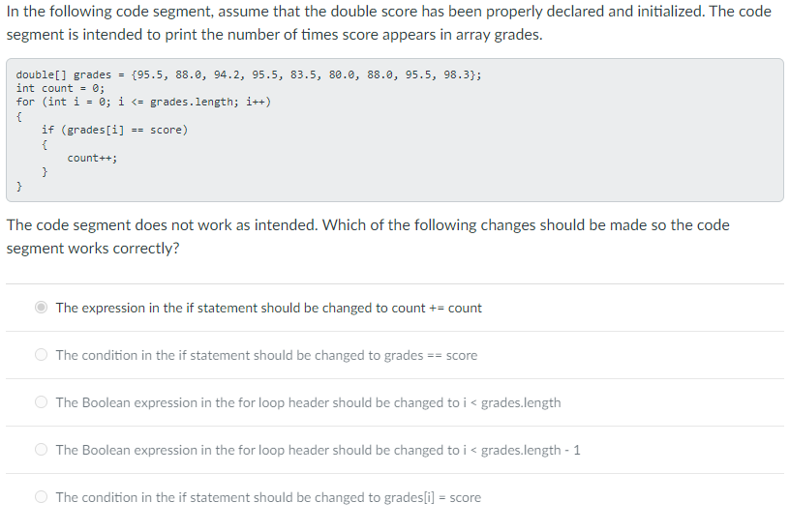This screenshot has height=532, width=790.
Task: Pick radio button for 'i < grades.length - 1' answer
Action: 42,450
